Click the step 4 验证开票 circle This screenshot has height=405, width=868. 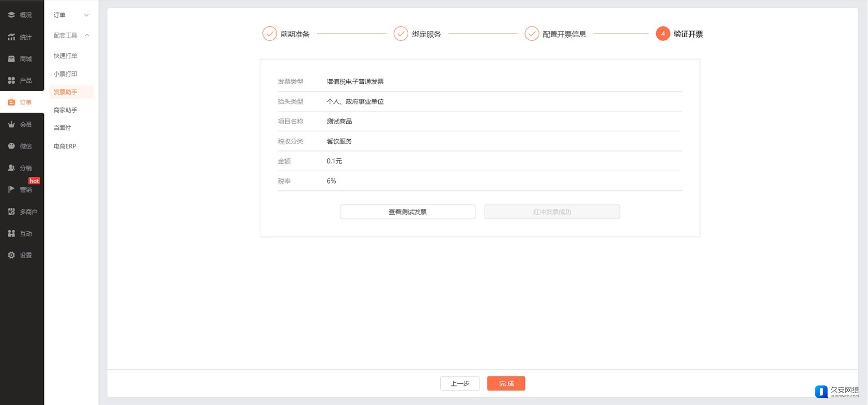(663, 34)
